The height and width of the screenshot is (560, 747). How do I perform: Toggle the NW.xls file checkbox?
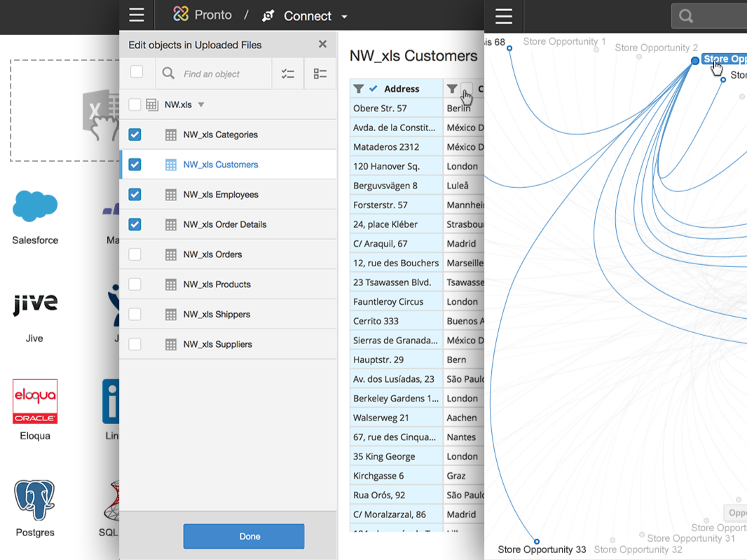(x=135, y=104)
